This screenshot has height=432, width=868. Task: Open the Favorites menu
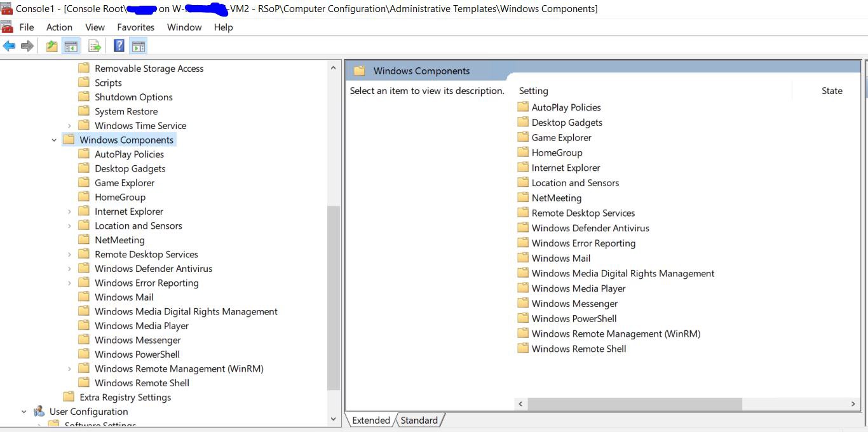click(x=135, y=27)
